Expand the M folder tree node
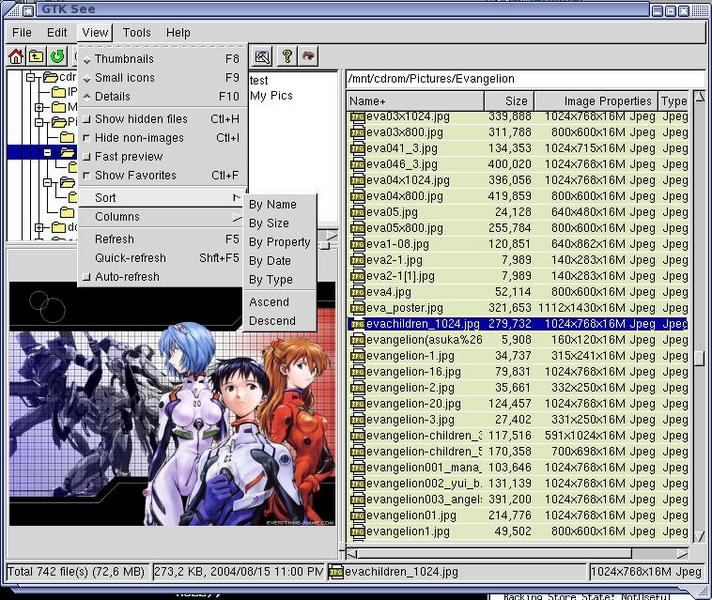Image resolution: width=712 pixels, height=600 pixels. click(39, 108)
